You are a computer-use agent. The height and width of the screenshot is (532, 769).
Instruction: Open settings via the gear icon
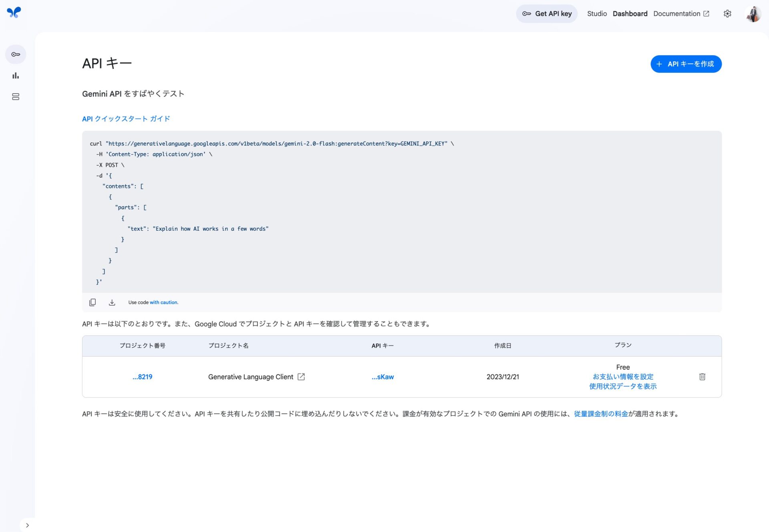point(727,14)
